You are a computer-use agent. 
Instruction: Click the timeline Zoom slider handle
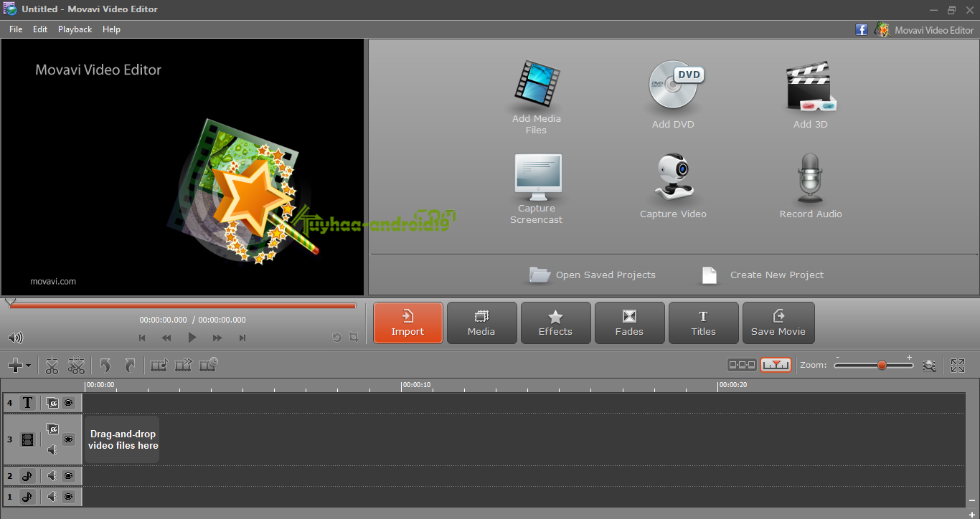882,365
